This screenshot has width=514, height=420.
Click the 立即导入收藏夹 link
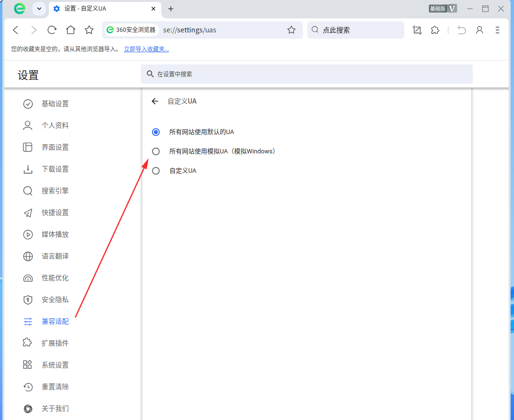pos(147,49)
